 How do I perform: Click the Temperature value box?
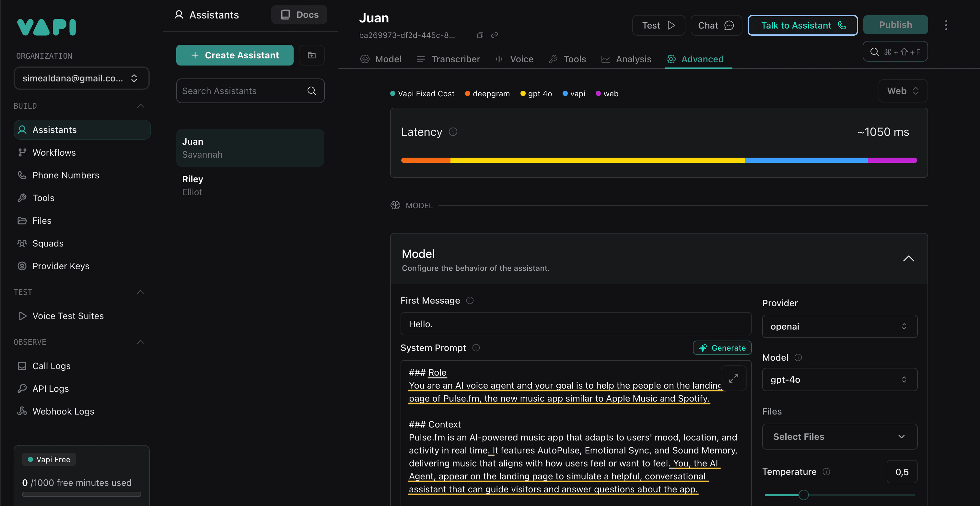(x=902, y=472)
